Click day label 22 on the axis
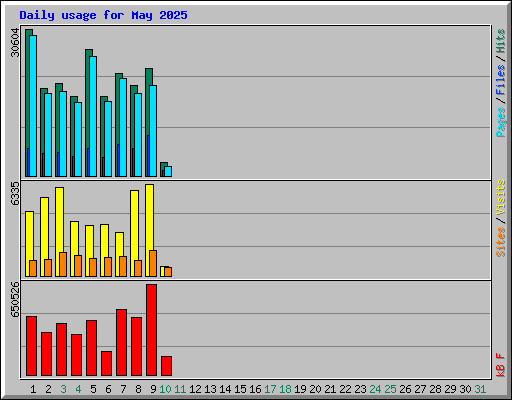 [x=345, y=389]
